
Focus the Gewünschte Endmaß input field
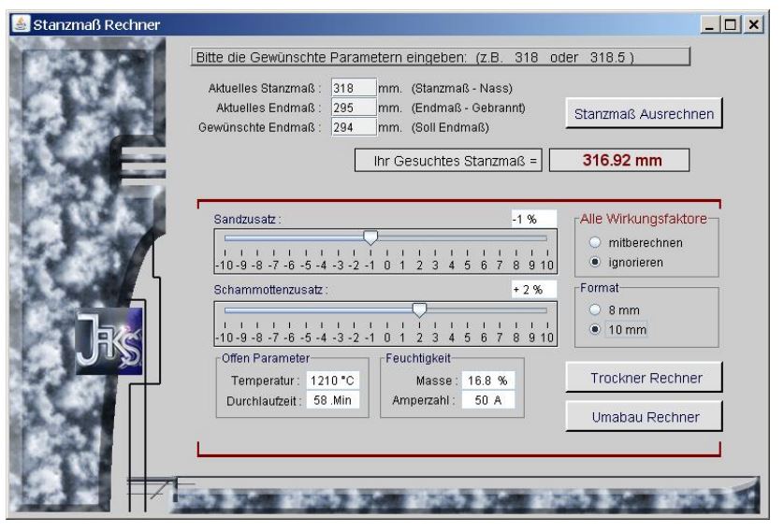353,128
